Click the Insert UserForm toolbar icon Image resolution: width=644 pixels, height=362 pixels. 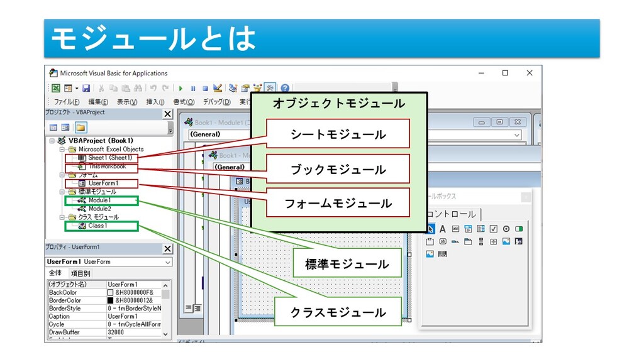point(68,88)
